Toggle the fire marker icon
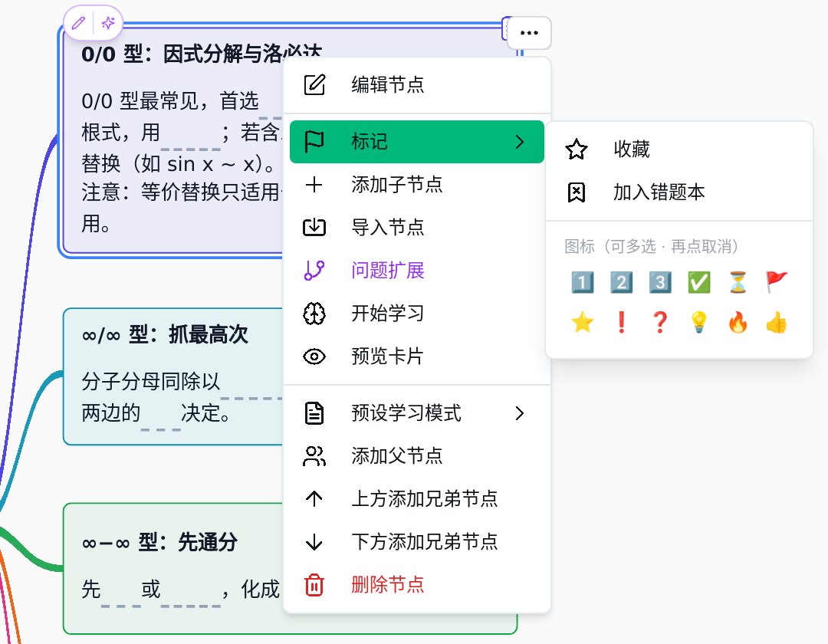 tap(738, 322)
